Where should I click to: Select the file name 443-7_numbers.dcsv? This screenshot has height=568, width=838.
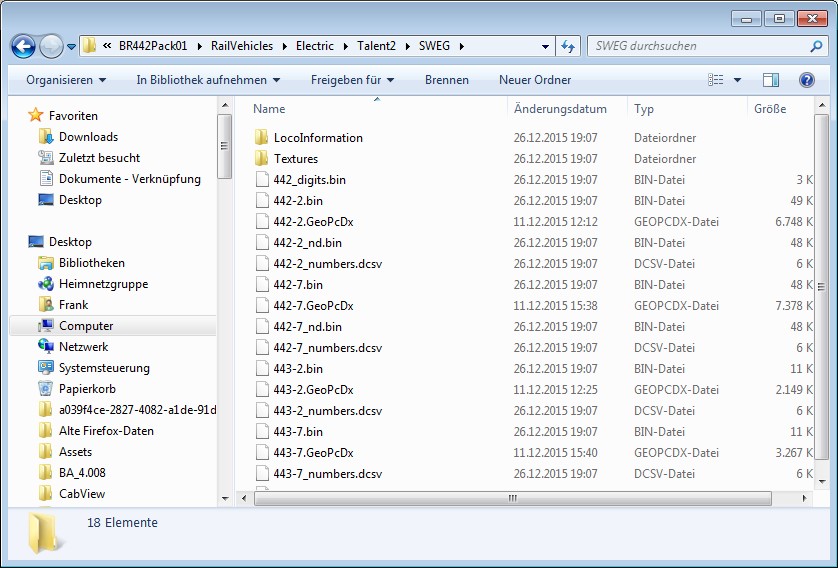coord(328,474)
